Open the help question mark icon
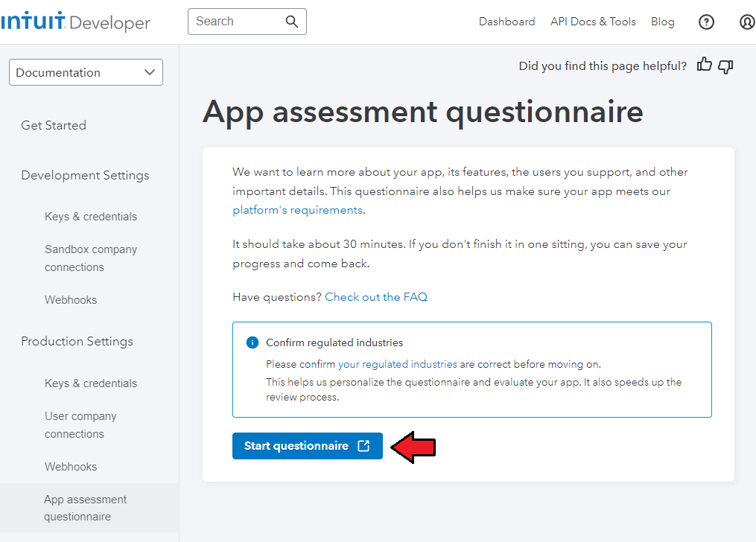The height and width of the screenshot is (542, 756). [x=706, y=22]
